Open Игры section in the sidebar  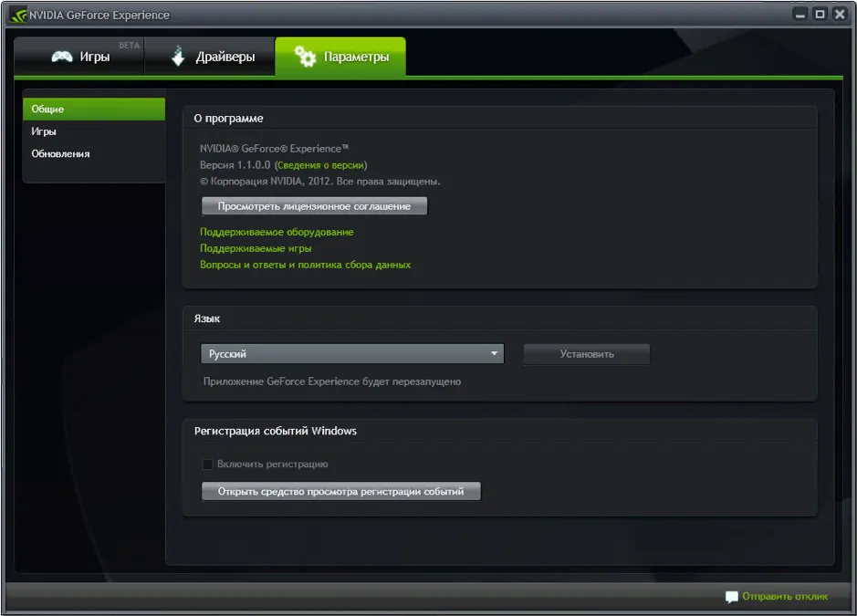click(x=94, y=131)
